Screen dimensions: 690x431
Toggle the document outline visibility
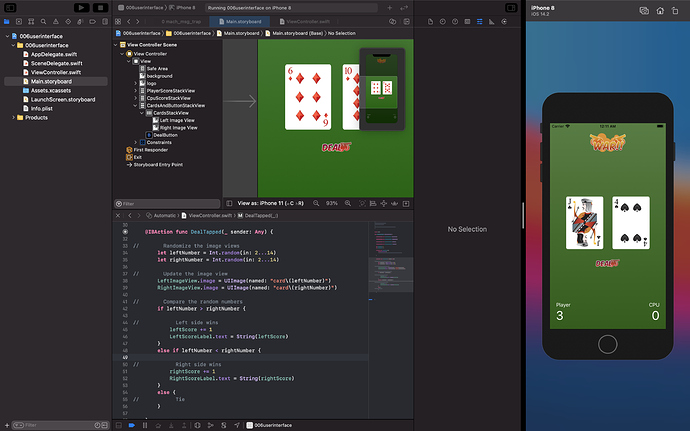pos(229,203)
